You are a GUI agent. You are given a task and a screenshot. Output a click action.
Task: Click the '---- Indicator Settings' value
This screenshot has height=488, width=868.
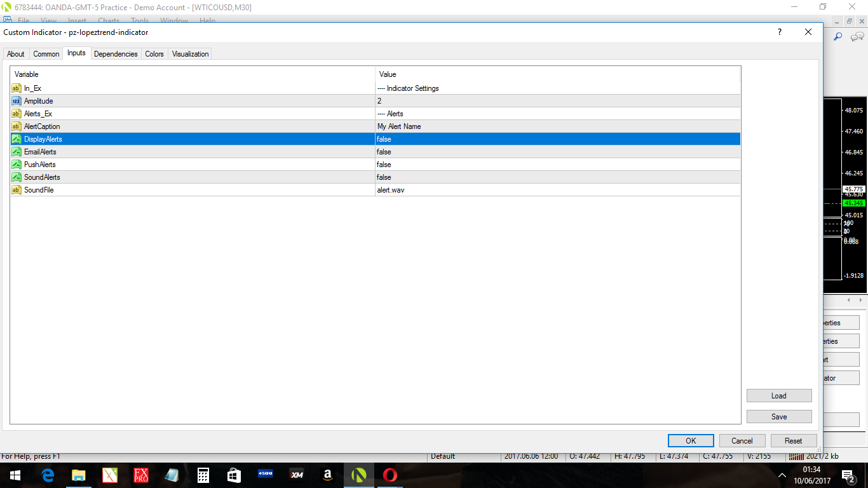(x=558, y=88)
